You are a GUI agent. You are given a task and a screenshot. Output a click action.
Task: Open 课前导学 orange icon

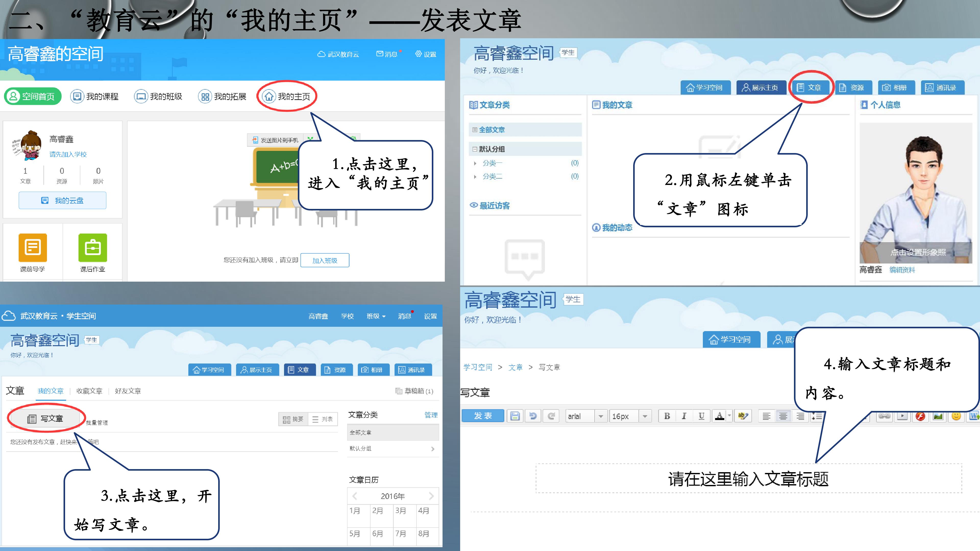(x=33, y=247)
